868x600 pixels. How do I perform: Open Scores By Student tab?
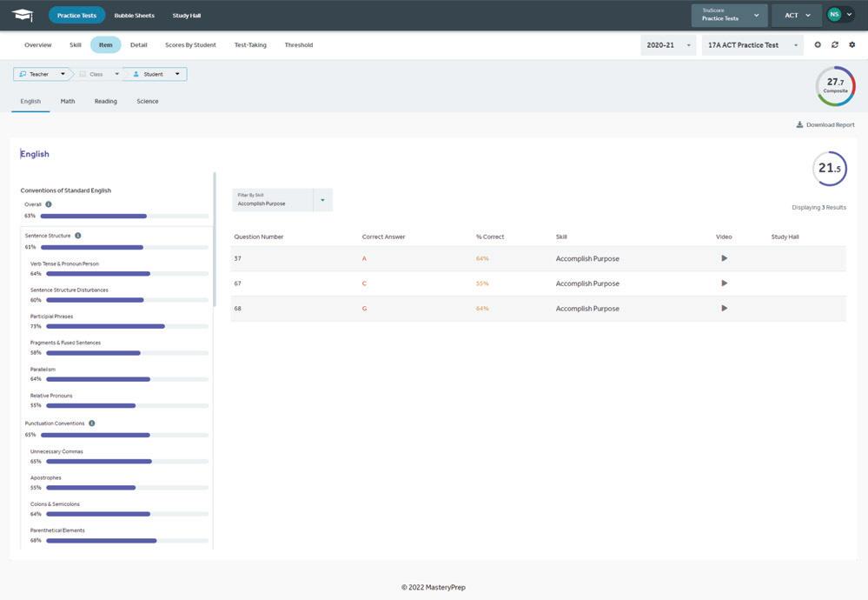[190, 45]
